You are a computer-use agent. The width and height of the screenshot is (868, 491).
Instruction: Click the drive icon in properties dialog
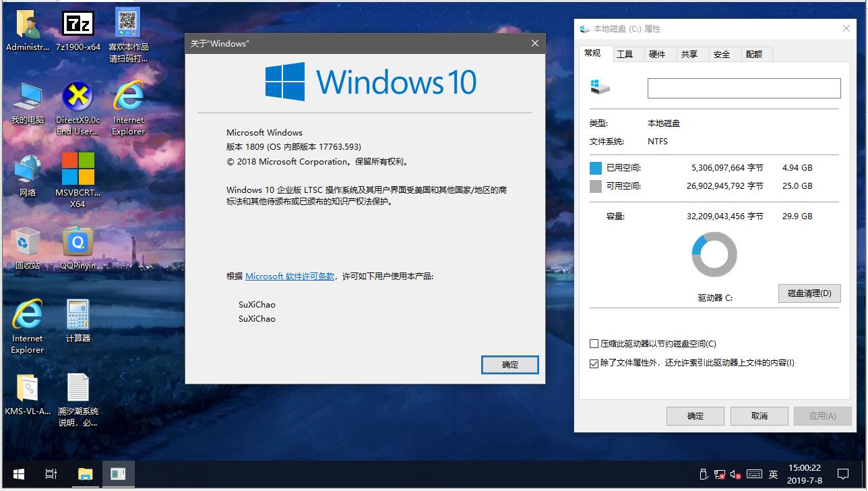[x=600, y=86]
